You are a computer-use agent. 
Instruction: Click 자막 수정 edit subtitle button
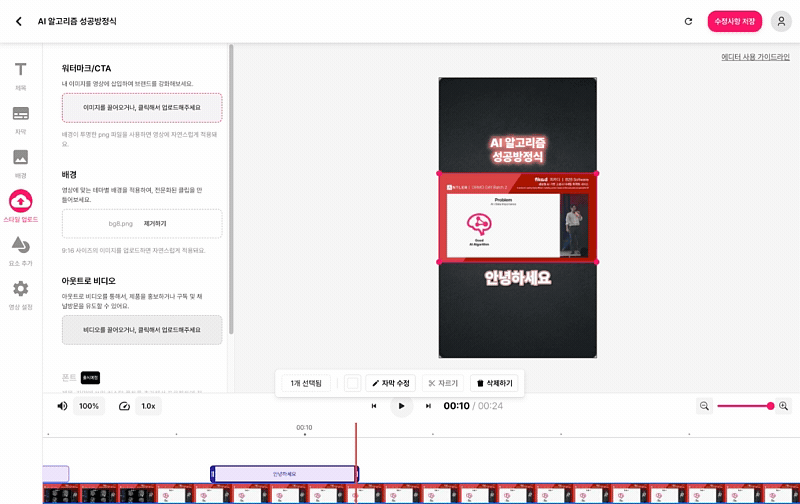point(390,383)
